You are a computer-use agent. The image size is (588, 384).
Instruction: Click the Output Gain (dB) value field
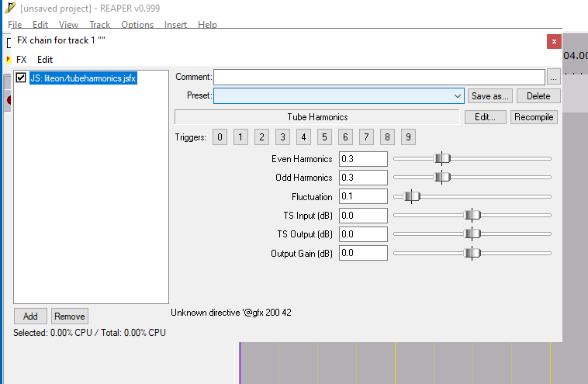(x=363, y=253)
